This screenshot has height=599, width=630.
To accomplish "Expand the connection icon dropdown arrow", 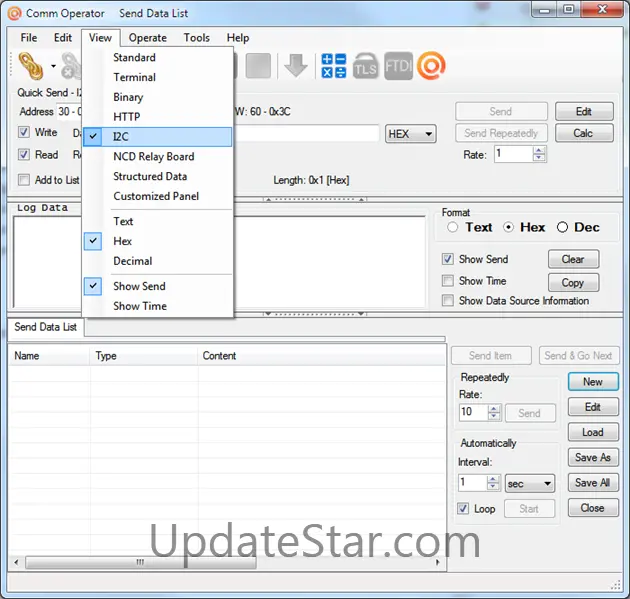I will pyautogui.click(x=53, y=67).
